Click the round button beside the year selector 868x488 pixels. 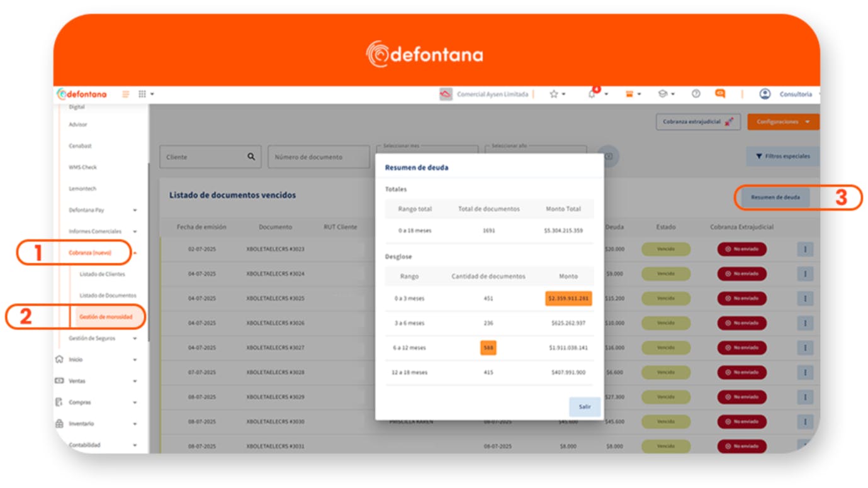pyautogui.click(x=609, y=157)
